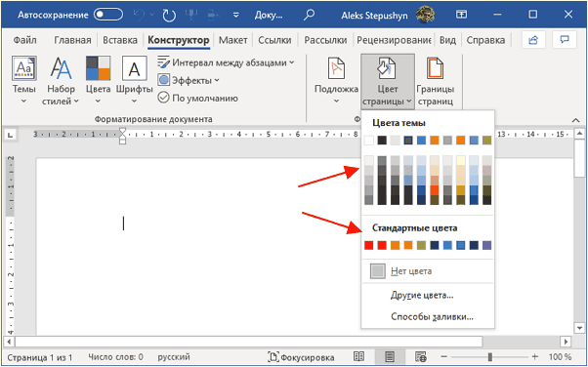The image size is (588, 367).
Task: Click zoom out minus button
Action: (x=443, y=357)
